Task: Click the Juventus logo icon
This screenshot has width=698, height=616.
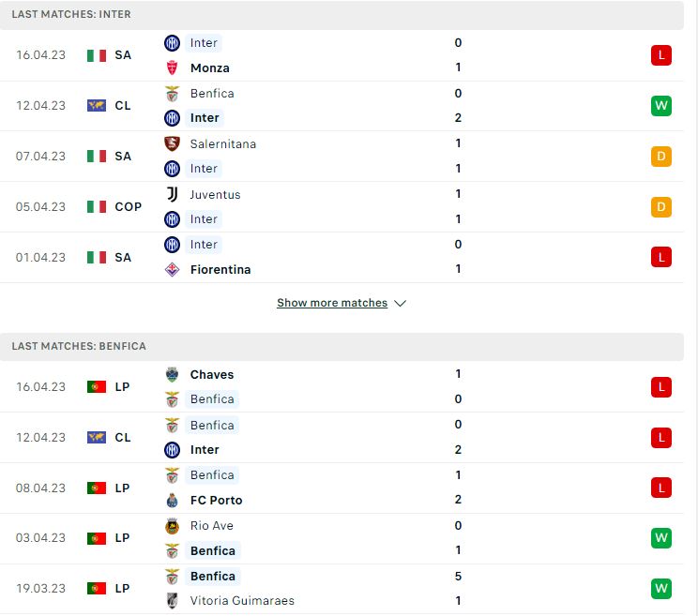Action: click(172, 194)
